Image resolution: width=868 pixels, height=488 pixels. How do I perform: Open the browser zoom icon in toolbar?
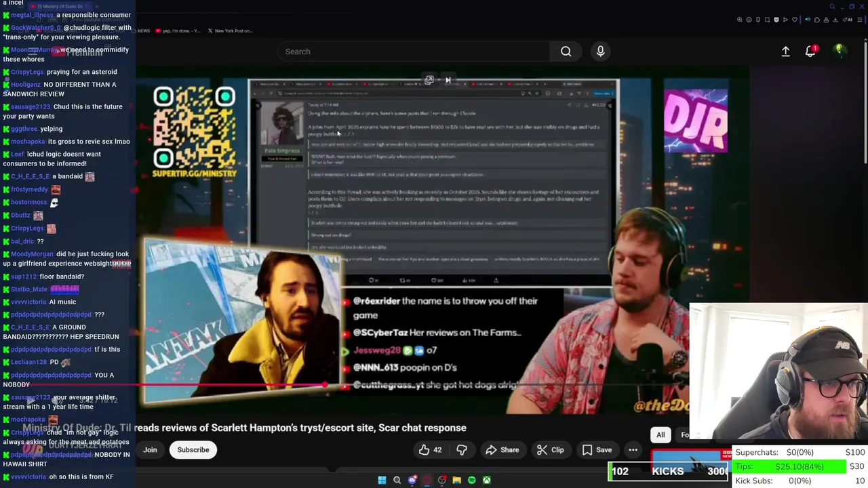(739, 20)
